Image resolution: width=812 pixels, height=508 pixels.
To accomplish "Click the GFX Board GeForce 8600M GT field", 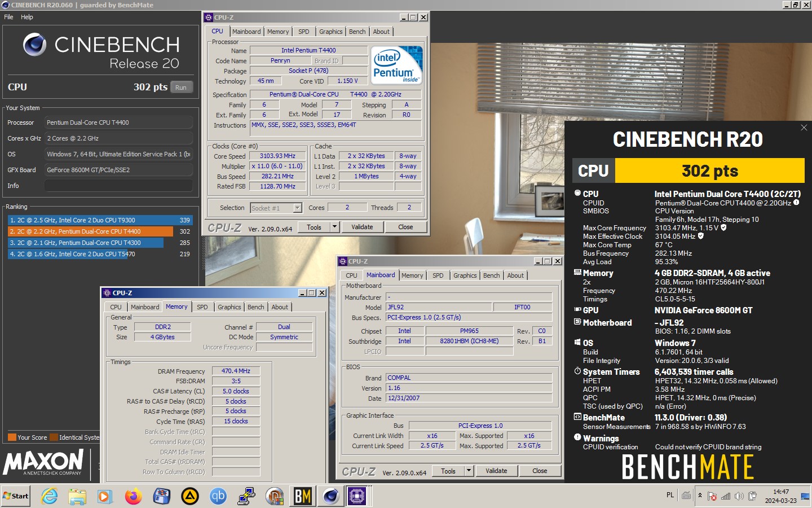I will tap(118, 169).
